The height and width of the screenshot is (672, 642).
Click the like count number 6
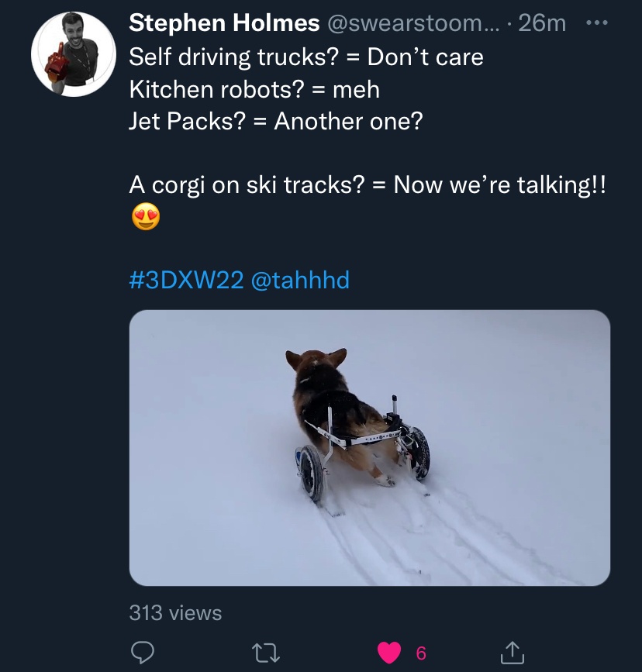point(421,653)
